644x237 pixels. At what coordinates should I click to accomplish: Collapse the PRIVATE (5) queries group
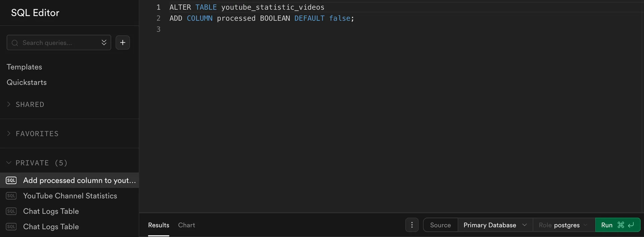click(37, 163)
